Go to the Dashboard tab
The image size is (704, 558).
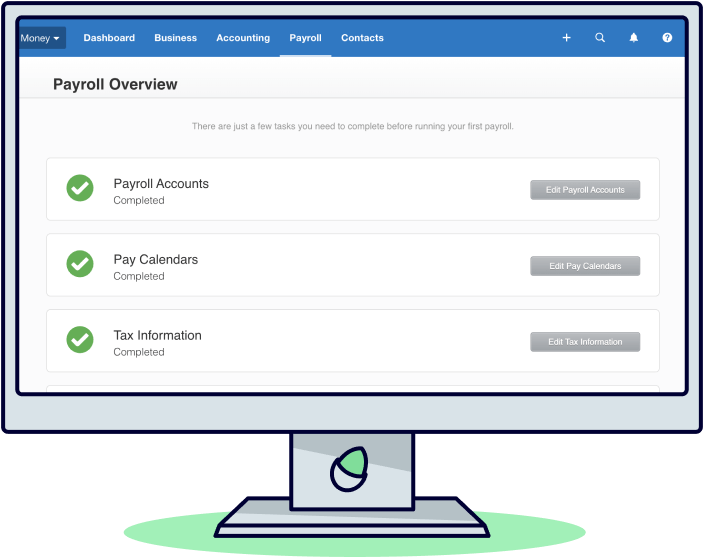109,38
